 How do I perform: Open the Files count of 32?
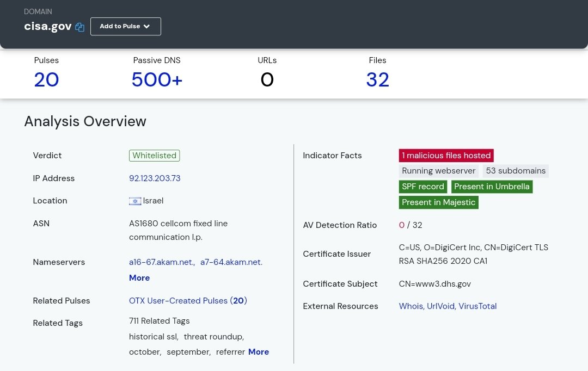(377, 80)
